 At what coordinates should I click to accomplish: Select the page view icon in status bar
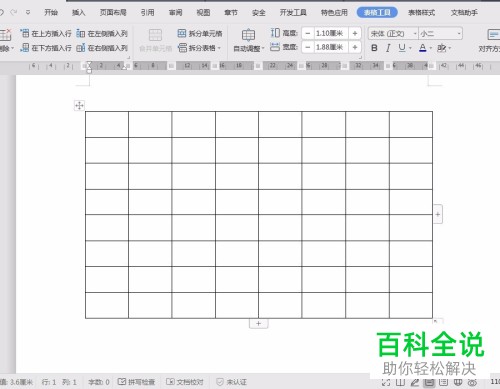pos(429,382)
